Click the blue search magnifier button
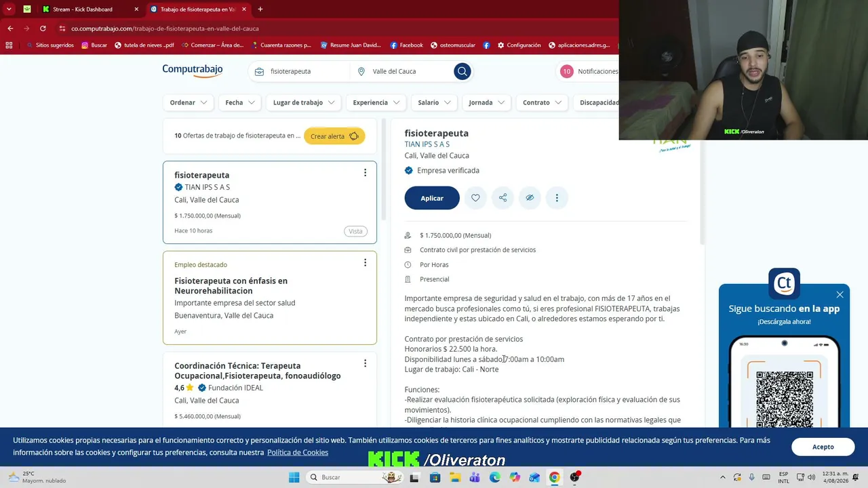Image resolution: width=868 pixels, height=488 pixels. coord(462,71)
